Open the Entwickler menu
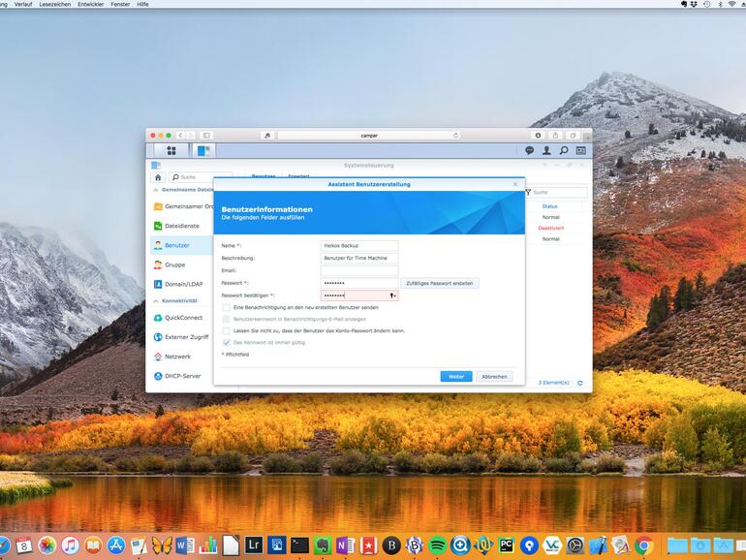This screenshot has width=746, height=560. point(91,4)
